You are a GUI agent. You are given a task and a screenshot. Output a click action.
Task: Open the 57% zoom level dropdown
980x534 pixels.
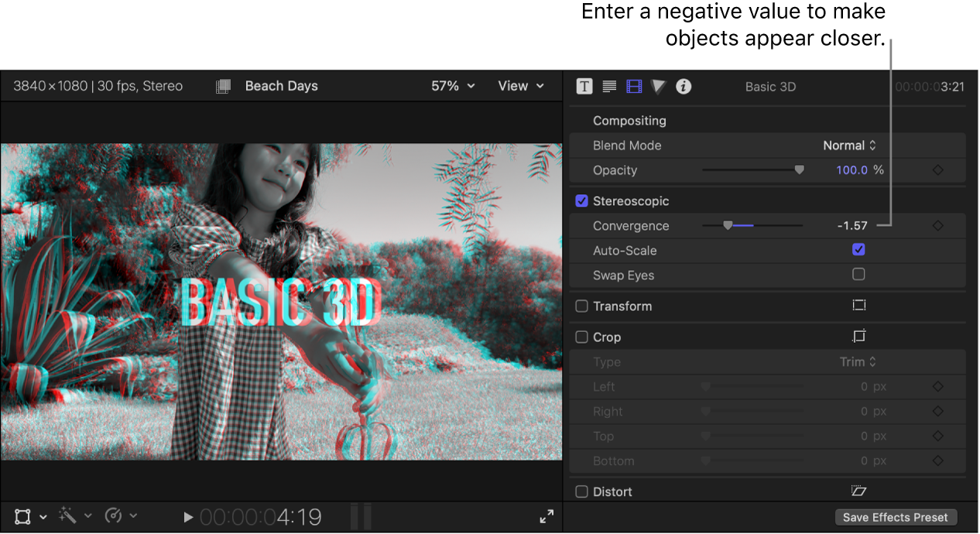click(x=453, y=86)
